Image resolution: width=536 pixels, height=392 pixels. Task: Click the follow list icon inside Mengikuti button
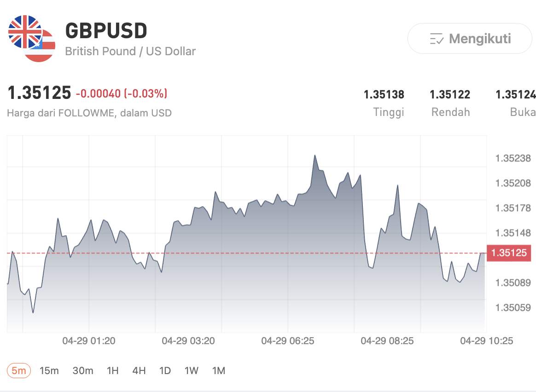437,39
